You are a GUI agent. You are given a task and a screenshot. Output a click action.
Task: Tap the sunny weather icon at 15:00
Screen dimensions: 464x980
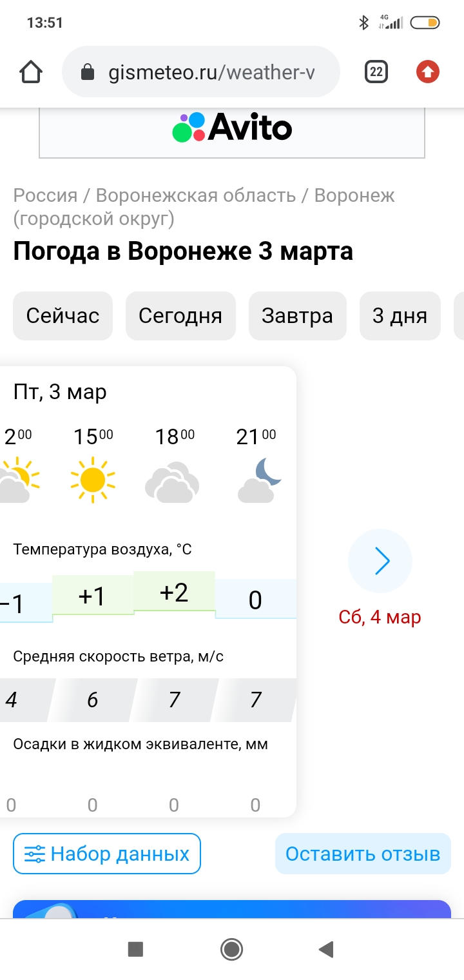pyautogui.click(x=93, y=479)
